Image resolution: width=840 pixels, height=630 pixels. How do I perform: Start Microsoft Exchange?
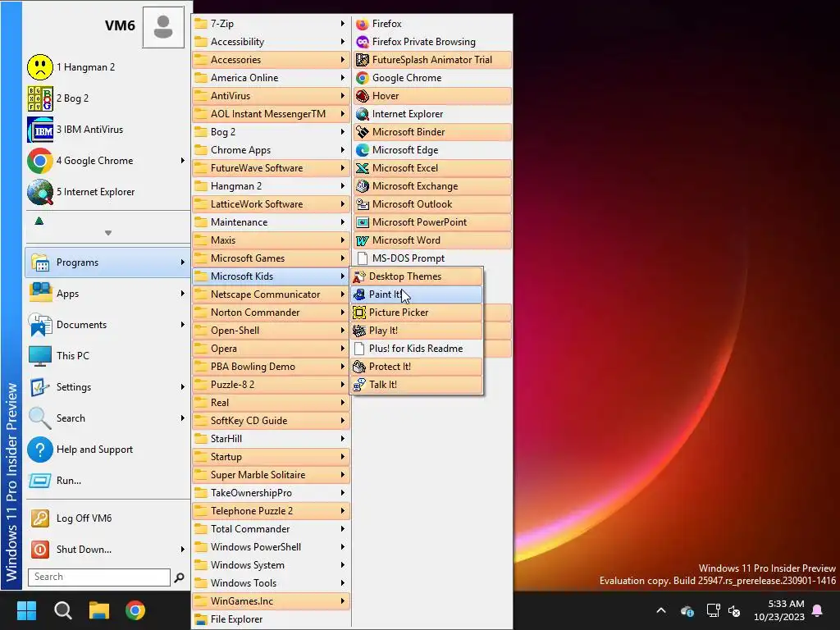point(432,186)
